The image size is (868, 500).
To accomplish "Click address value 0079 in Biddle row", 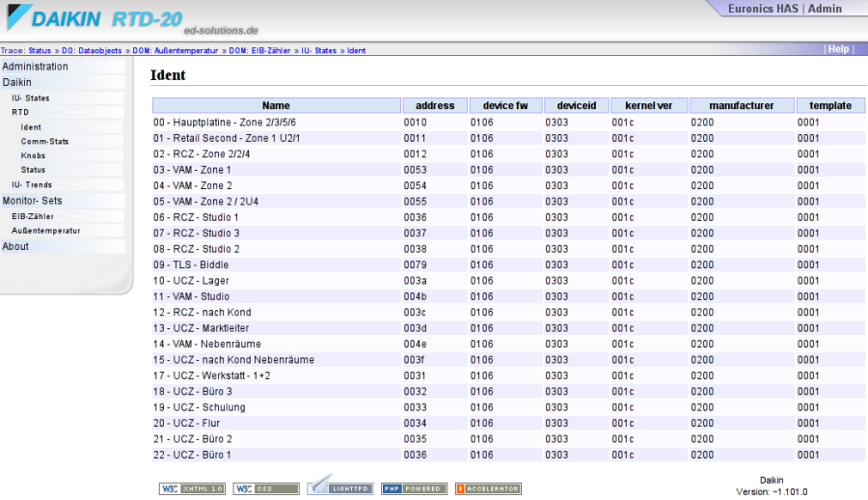I will tap(415, 265).
